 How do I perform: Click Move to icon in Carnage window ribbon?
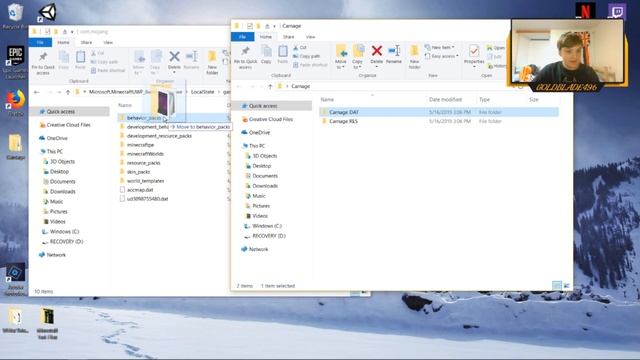click(x=341, y=52)
